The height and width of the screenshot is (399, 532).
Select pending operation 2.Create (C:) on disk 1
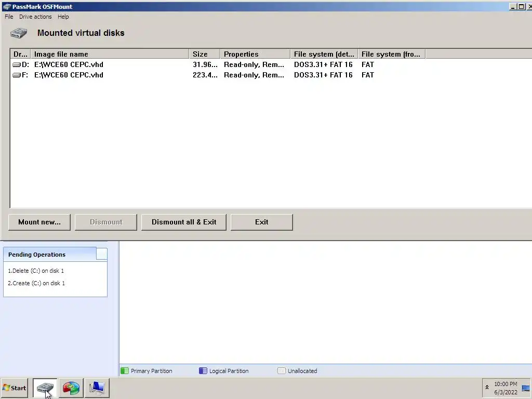pyautogui.click(x=36, y=283)
